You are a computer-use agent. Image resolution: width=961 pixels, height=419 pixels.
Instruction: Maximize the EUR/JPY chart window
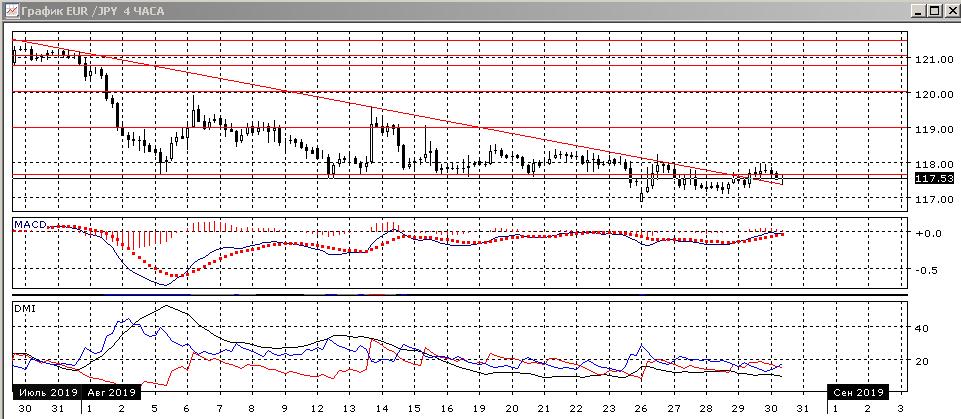(934, 10)
